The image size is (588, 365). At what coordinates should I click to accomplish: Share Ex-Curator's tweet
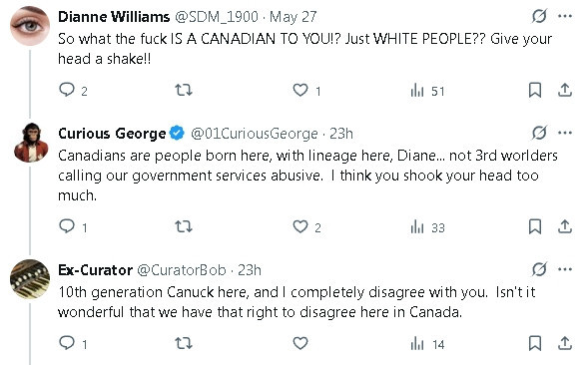[565, 343]
